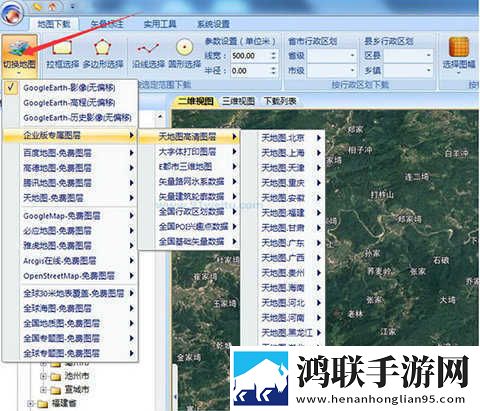This screenshot has height=411, width=480.
Task: Open the 腾讯地图-免费图层 submenu
Action: (70, 183)
